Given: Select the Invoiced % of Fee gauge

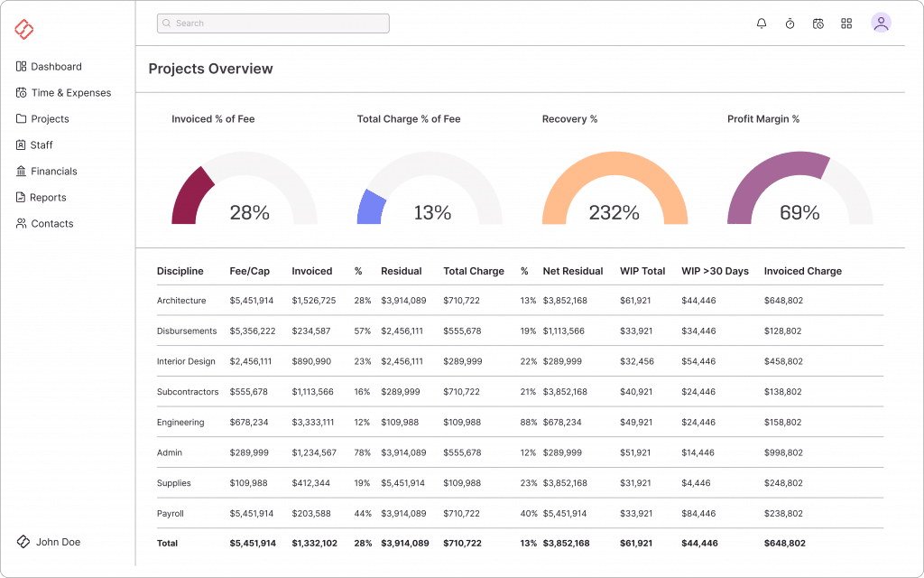Looking at the screenshot, I should tap(244, 190).
